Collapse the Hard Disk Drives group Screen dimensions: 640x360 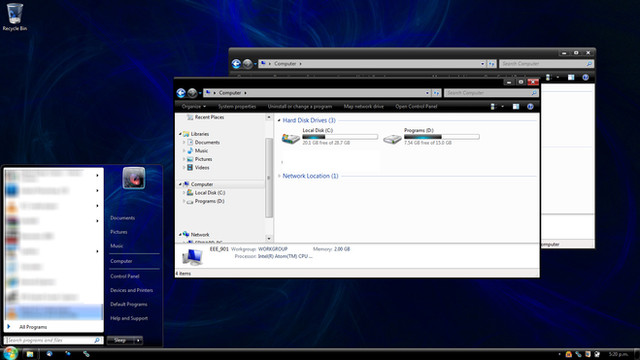279,120
